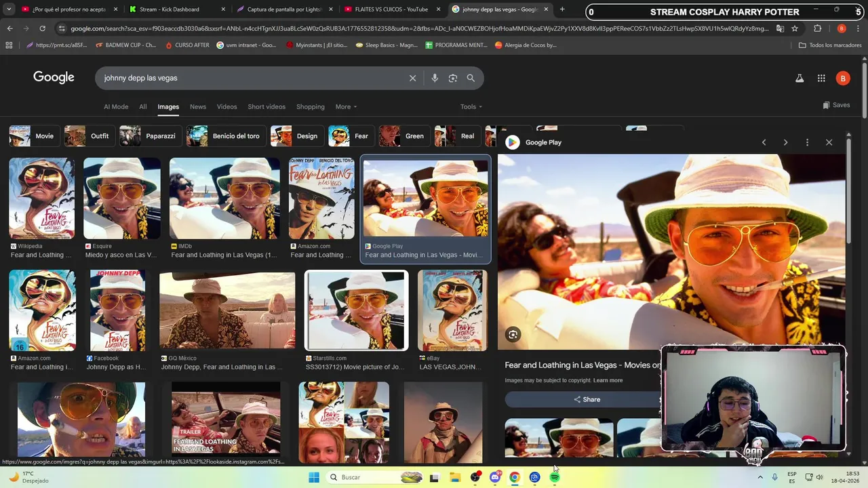Screen dimensions: 868x488
Task: Click the browser address bar URL
Action: (419, 28)
